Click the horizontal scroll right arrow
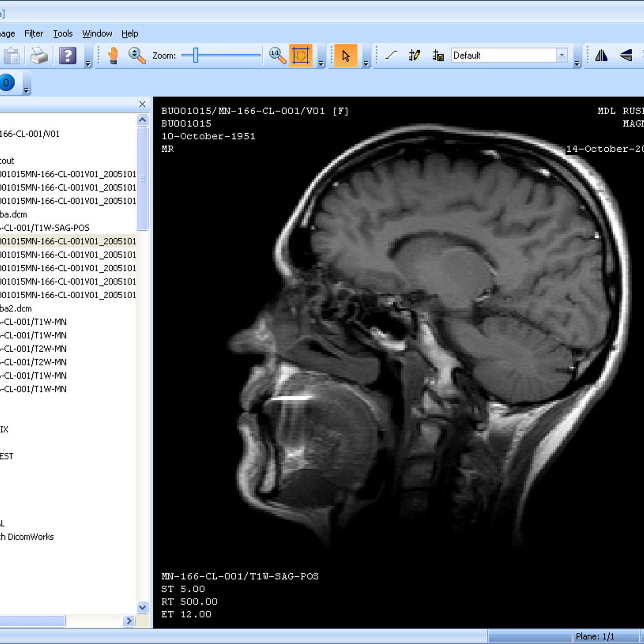Screen dimensions: 644x644 [x=128, y=621]
